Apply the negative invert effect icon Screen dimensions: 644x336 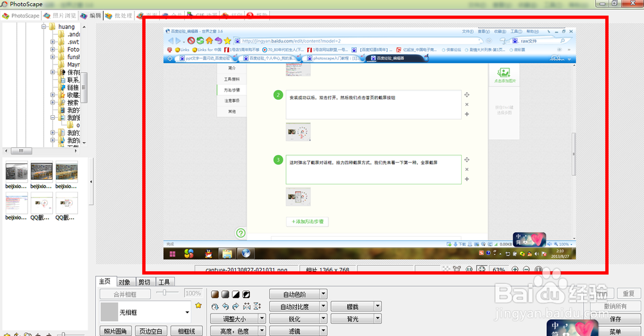[246, 295]
